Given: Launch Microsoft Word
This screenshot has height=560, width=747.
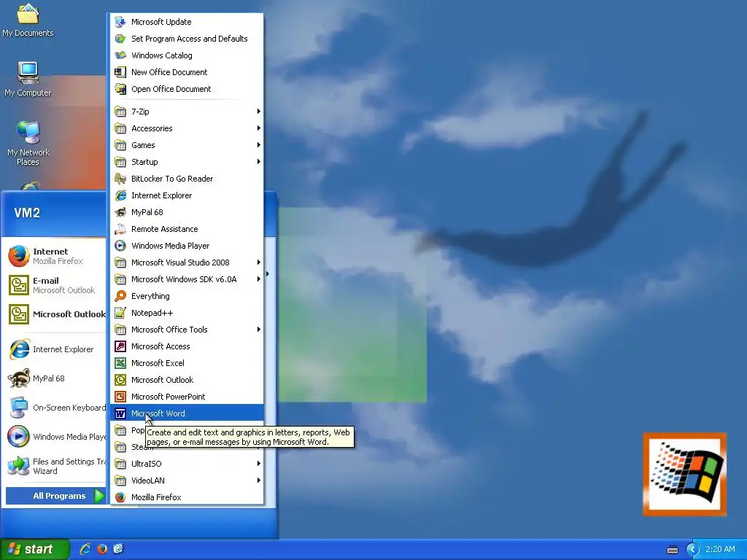Looking at the screenshot, I should [x=187, y=413].
